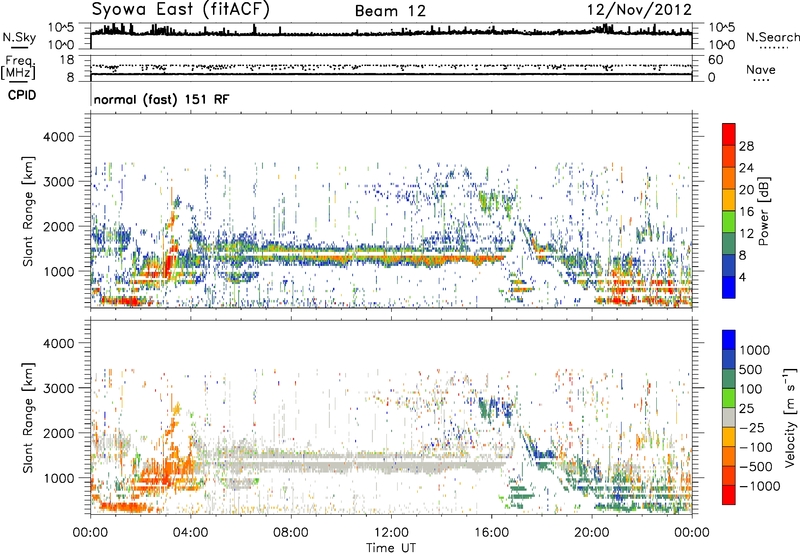Click the 20:00 time axis tick label
The height and width of the screenshot is (554, 800).
[591, 533]
